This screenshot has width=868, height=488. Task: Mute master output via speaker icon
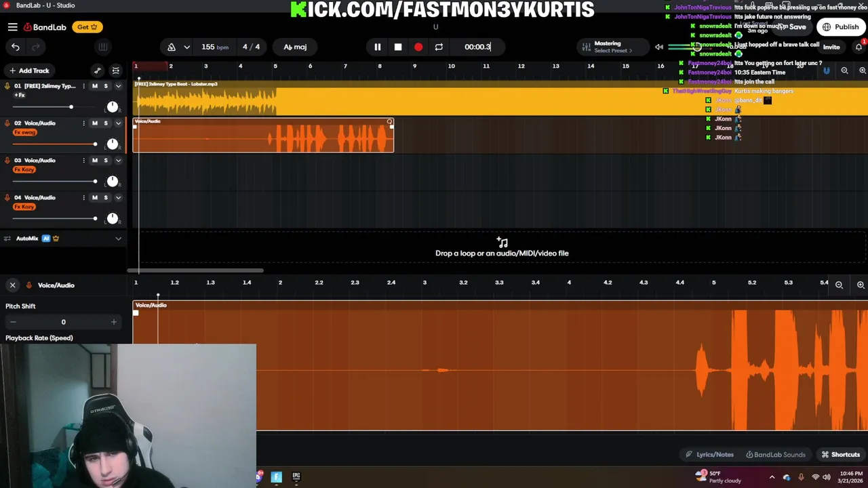click(x=659, y=47)
